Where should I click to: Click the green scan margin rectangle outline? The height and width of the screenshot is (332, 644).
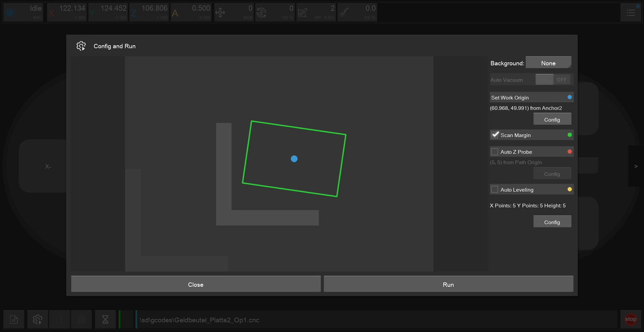coord(299,128)
